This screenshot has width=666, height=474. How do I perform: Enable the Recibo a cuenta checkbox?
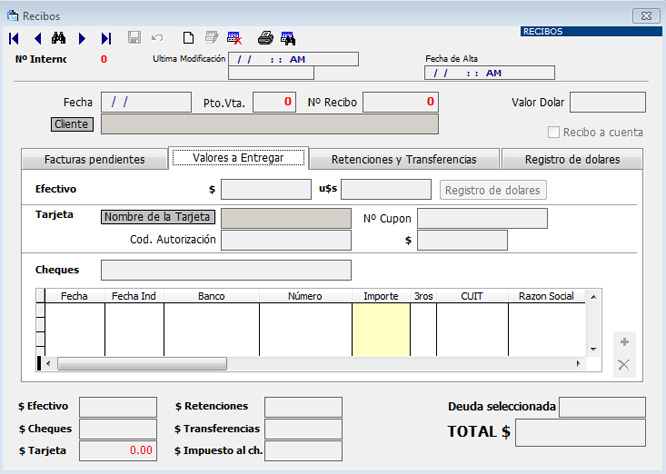[554, 132]
